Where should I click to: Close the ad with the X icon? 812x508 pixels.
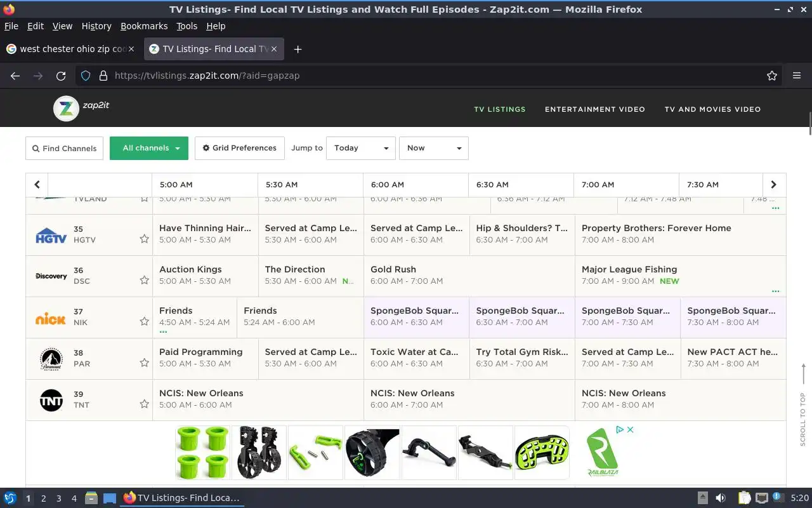631,430
